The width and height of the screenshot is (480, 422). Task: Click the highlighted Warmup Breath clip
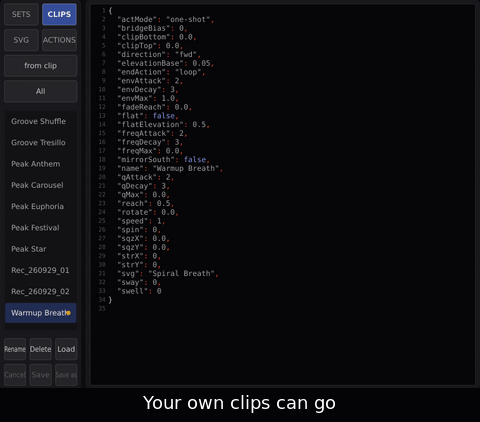[x=41, y=313]
